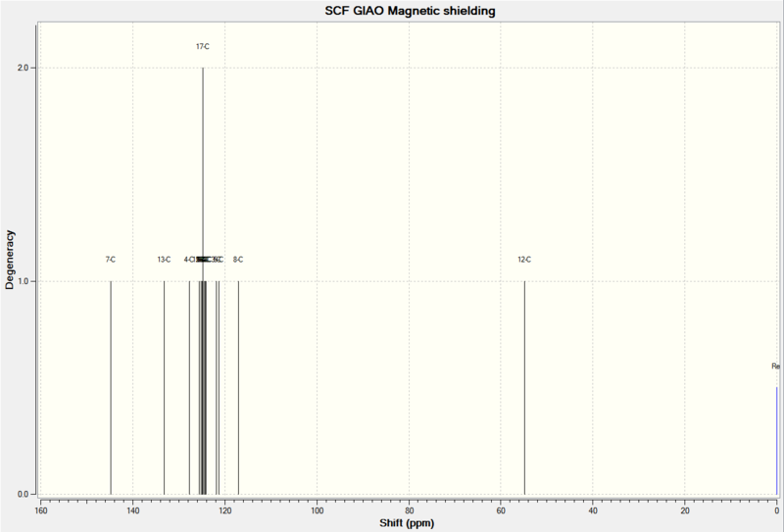
Task: Click the 13-C peak line near 133 ppm
Action: pyautogui.click(x=164, y=388)
